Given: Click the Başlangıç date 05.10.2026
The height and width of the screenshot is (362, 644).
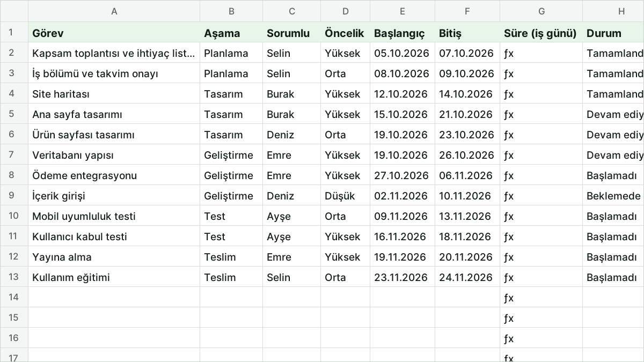Looking at the screenshot, I should (402, 53).
